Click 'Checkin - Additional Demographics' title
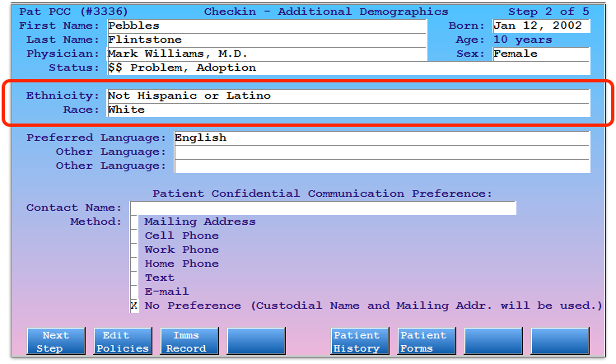 pos(326,12)
